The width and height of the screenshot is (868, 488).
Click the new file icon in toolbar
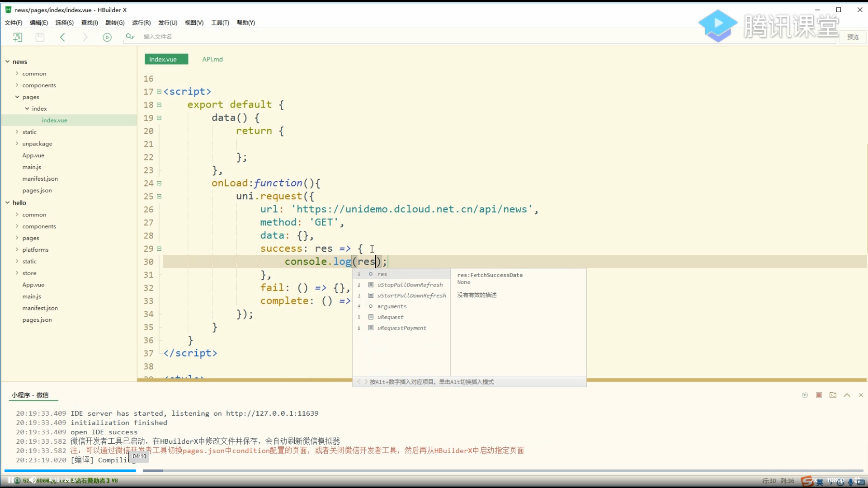(18, 37)
